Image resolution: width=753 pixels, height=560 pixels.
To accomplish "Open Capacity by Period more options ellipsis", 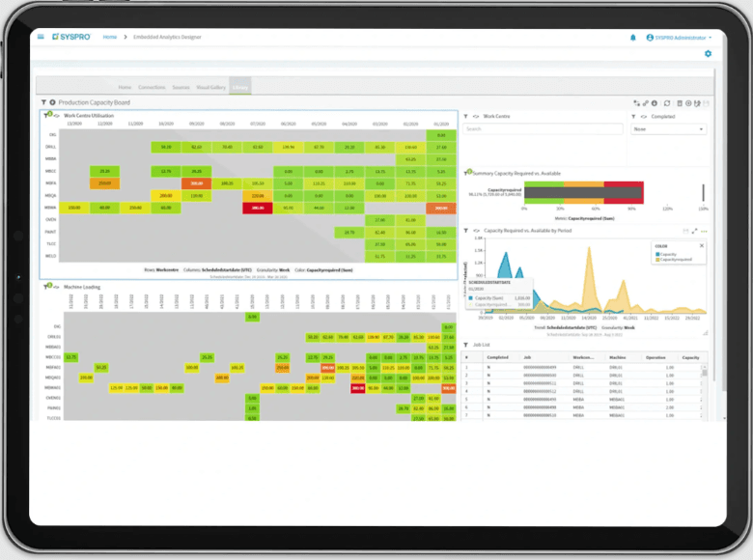I will click(704, 231).
